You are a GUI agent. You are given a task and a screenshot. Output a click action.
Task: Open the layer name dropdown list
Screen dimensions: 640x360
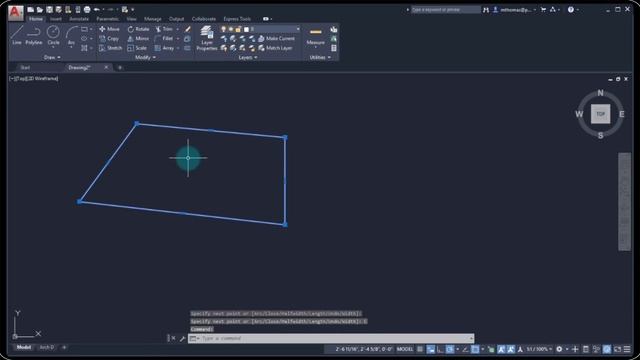(298, 29)
